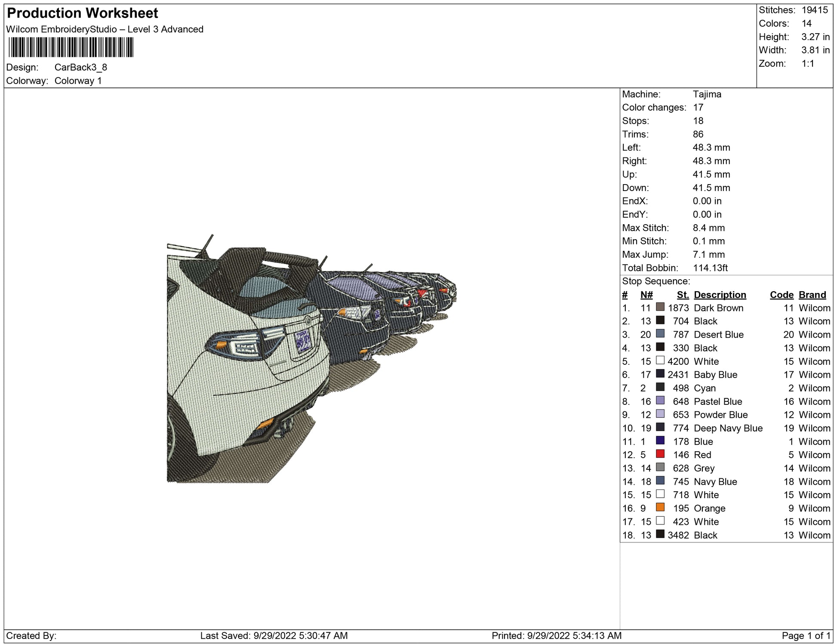This screenshot has width=837, height=644.
Task: Select the Navy Blue color swatch
Action: coord(660,481)
